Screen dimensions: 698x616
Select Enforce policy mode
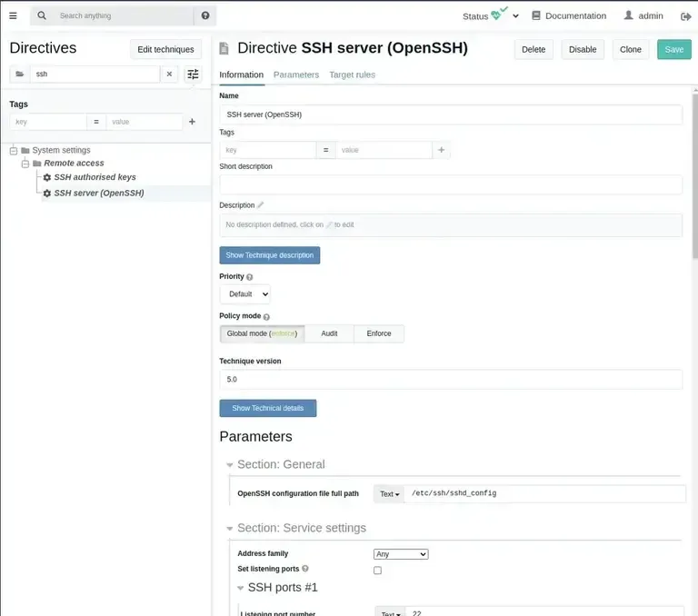tap(379, 333)
